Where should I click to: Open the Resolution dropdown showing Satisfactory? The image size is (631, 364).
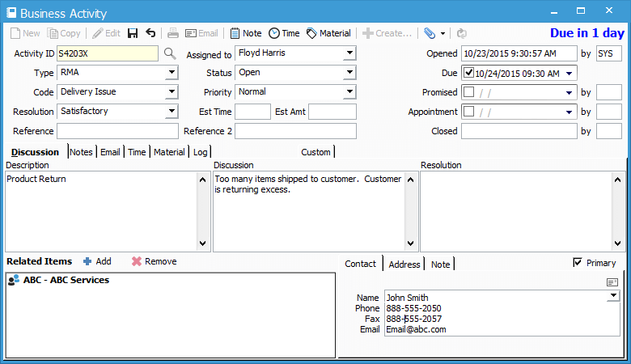pyautogui.click(x=172, y=111)
